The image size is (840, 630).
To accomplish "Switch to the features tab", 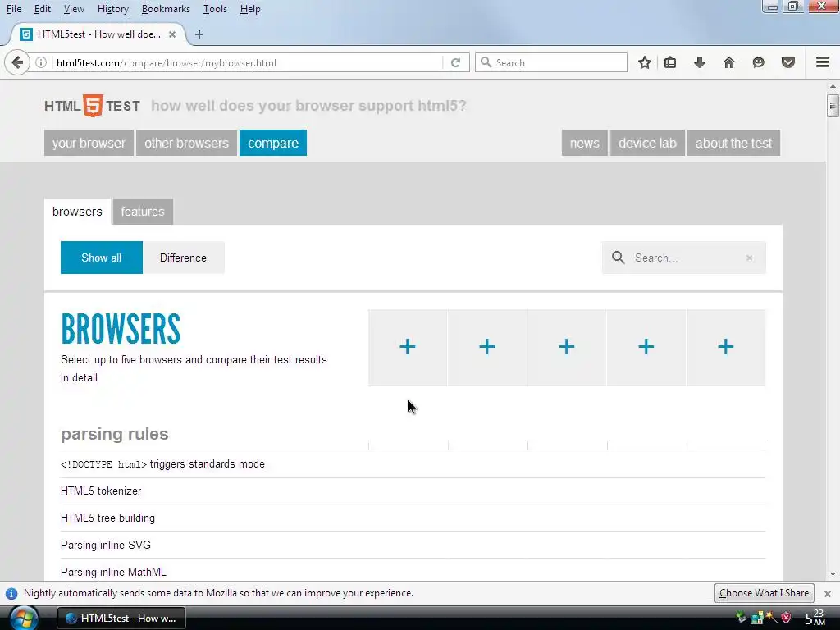I will coord(143,212).
